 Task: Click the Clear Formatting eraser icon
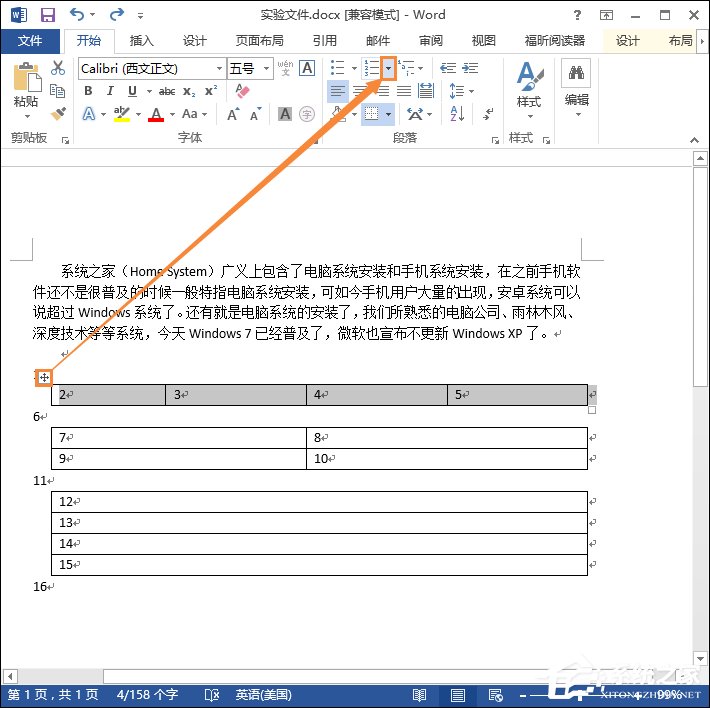(241, 91)
